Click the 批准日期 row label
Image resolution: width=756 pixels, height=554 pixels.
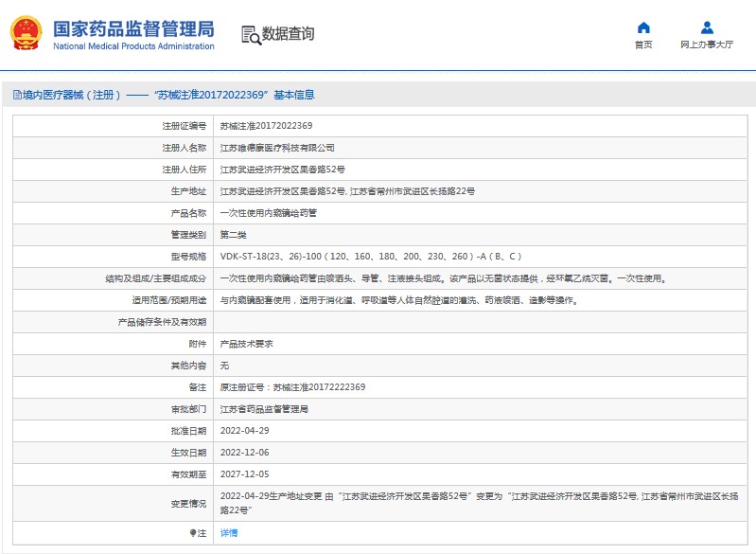click(188, 431)
